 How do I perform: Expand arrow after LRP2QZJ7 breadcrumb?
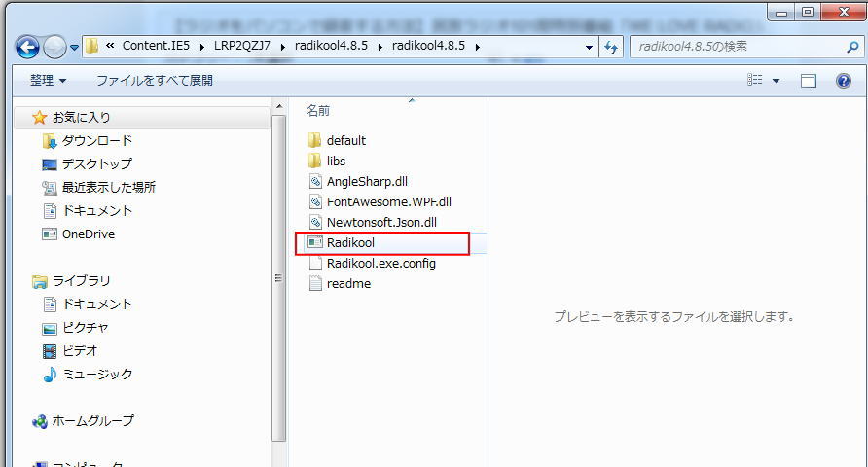[x=283, y=47]
